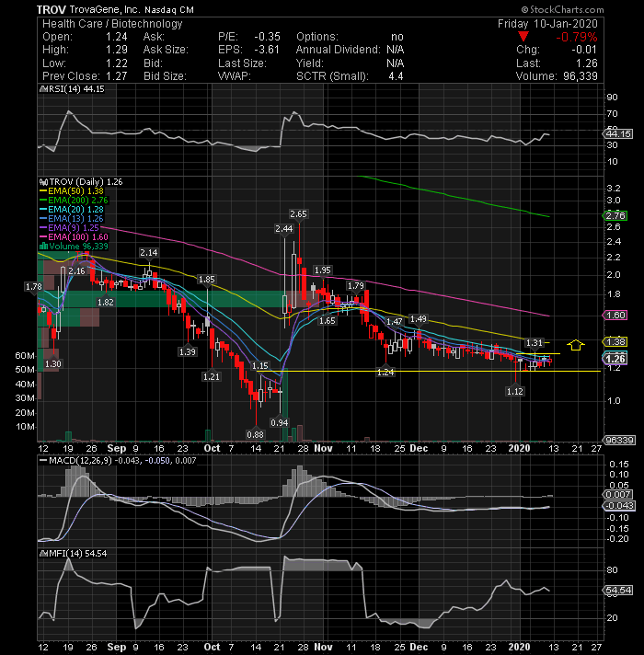Click the 1.85 price label
This screenshot has width=644, height=655.
pyautogui.click(x=206, y=280)
